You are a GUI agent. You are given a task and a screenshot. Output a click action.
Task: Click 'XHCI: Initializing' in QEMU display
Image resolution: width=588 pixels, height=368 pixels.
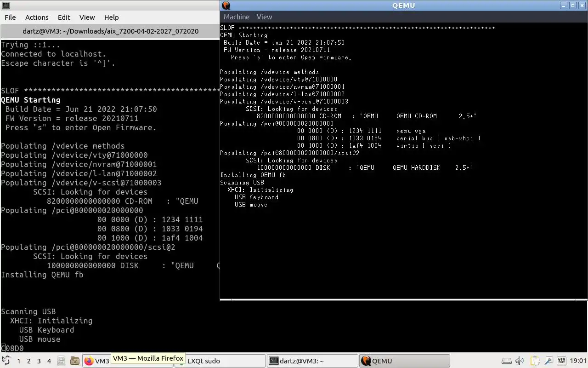click(x=260, y=190)
